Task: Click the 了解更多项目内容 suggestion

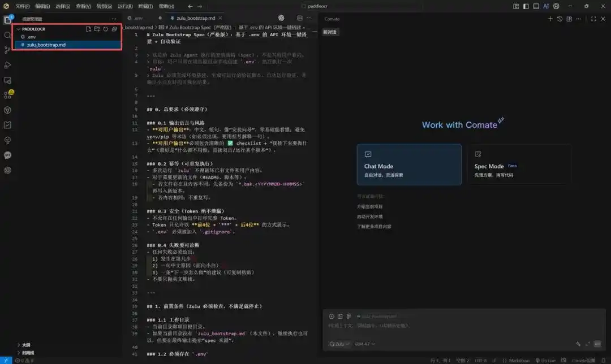Action: point(374,226)
